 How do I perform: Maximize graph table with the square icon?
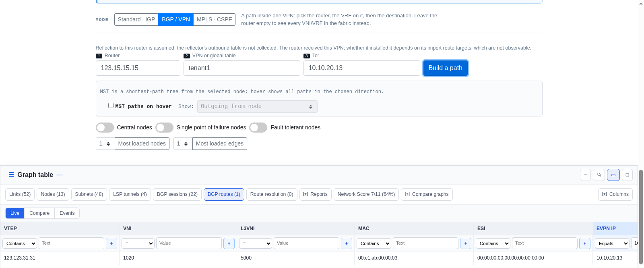(x=627, y=175)
